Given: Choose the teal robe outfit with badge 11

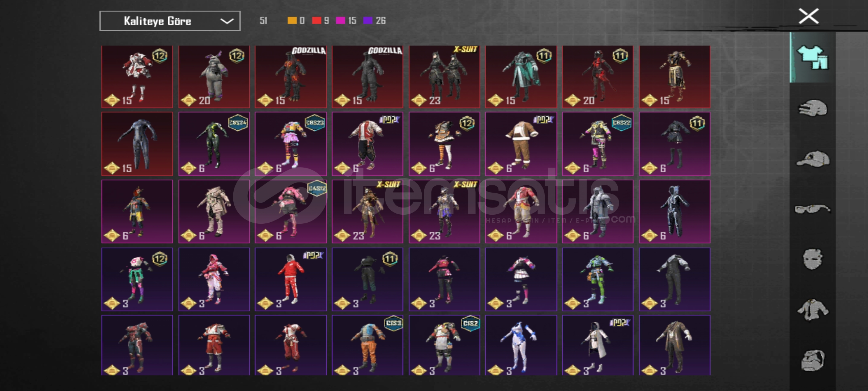Looking at the screenshot, I should 521,77.
